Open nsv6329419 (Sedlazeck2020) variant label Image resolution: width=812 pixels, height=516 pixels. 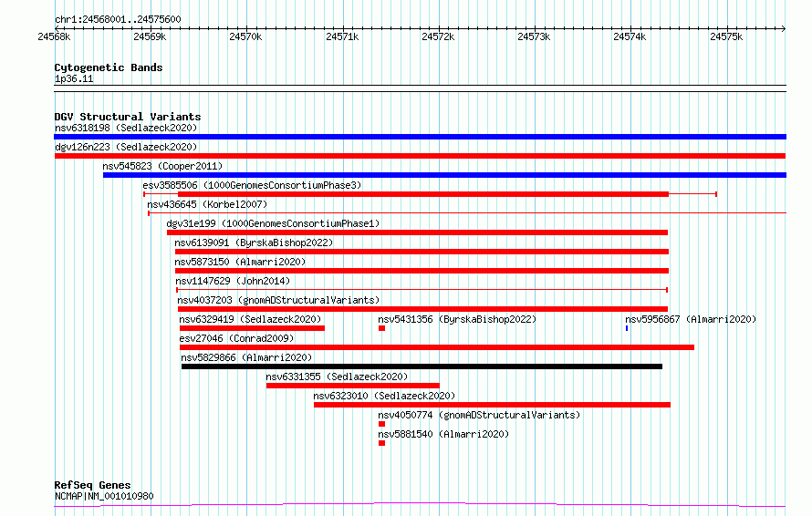tap(250, 319)
